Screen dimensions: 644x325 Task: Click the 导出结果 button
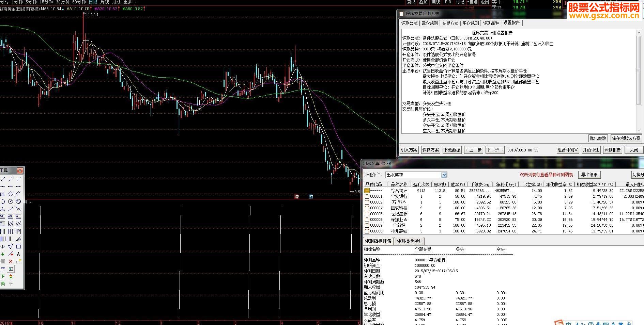click(x=589, y=175)
